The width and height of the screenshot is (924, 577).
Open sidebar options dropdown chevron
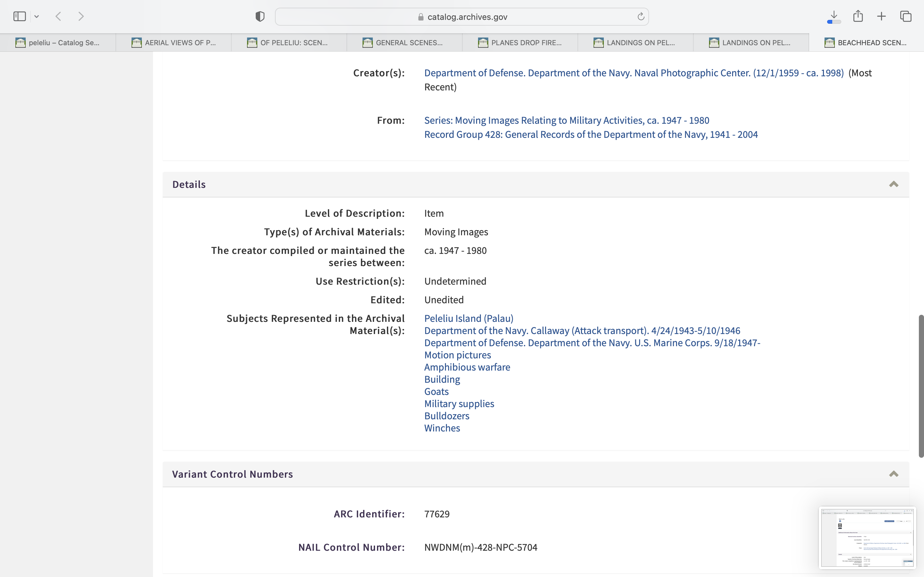click(37, 16)
